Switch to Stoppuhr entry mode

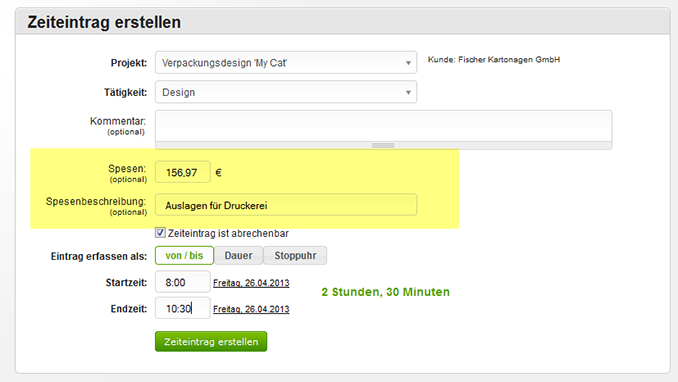pyautogui.click(x=295, y=255)
